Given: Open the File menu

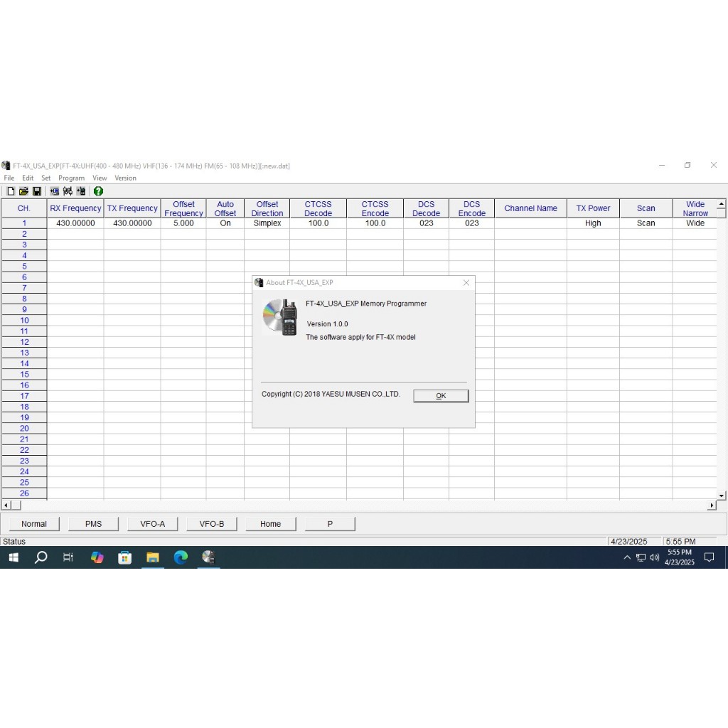Looking at the screenshot, I should (9, 178).
